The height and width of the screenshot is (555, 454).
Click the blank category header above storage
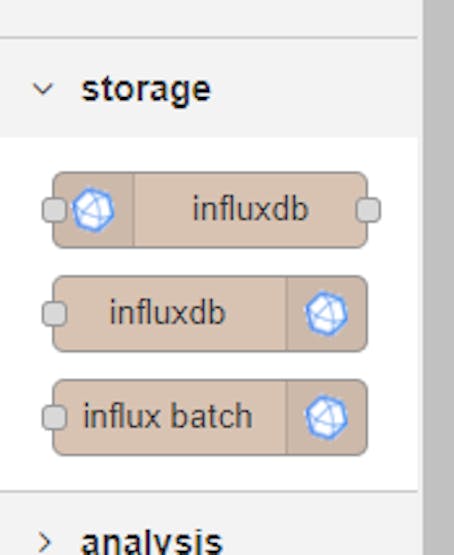click(209, 18)
